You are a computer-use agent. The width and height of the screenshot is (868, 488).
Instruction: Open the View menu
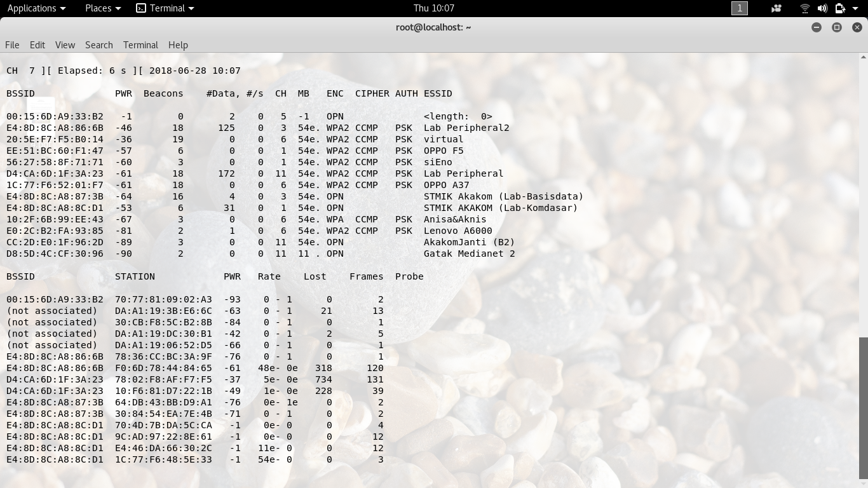tap(65, 45)
